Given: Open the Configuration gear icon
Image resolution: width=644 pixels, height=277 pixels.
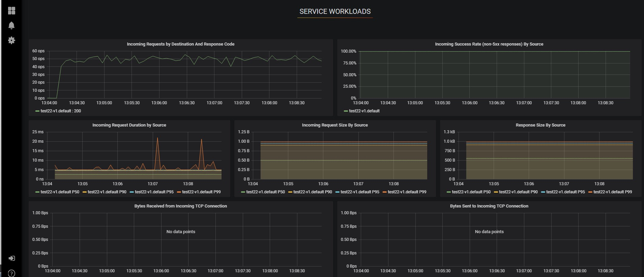Looking at the screenshot, I should (11, 40).
